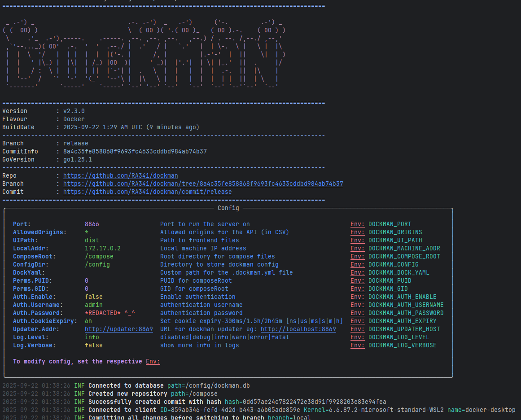Click the Env: label beside DOCKMAN_PORT
521x420 pixels.
click(357, 224)
